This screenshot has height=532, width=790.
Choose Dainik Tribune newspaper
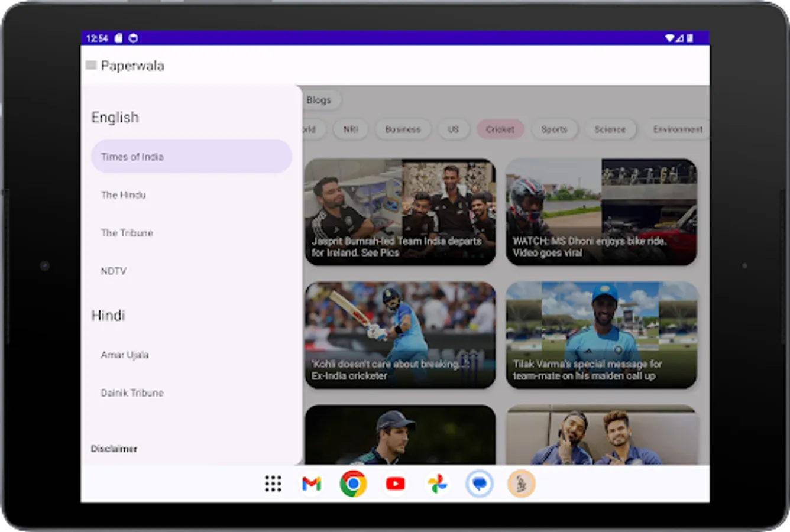pyautogui.click(x=192, y=392)
